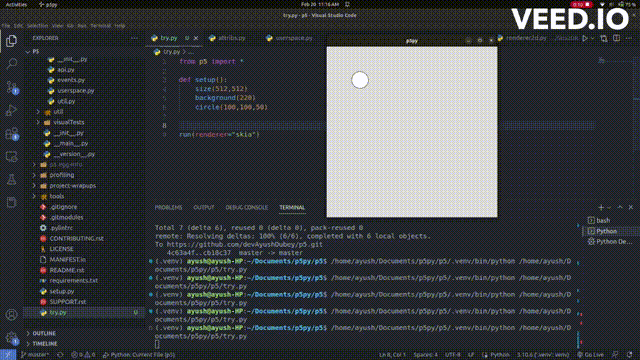The height and width of the screenshot is (360, 640).
Task: Open editor more actions ellipsis menu
Action: 629,38
